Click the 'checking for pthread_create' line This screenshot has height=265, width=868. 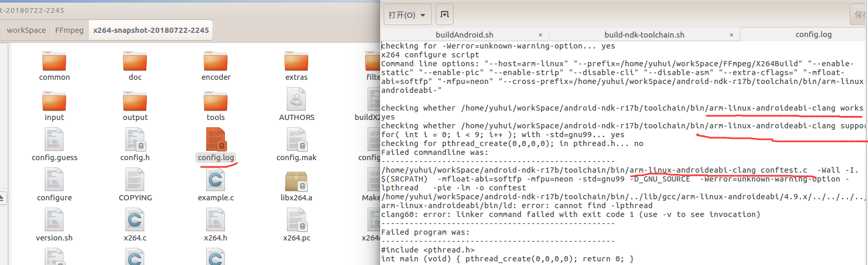pos(512,143)
